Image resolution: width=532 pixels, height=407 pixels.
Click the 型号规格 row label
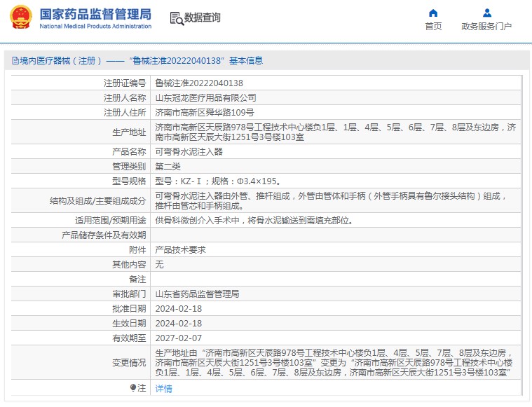tap(129, 181)
